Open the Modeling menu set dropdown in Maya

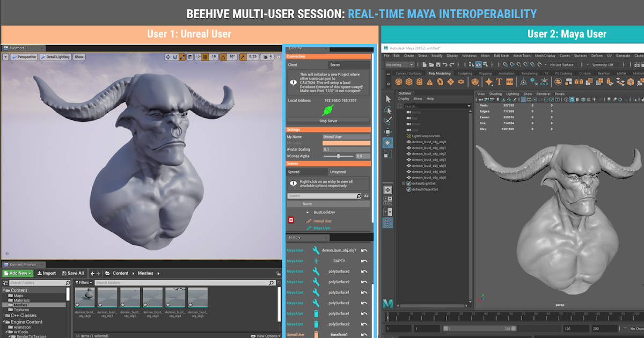[408, 64]
